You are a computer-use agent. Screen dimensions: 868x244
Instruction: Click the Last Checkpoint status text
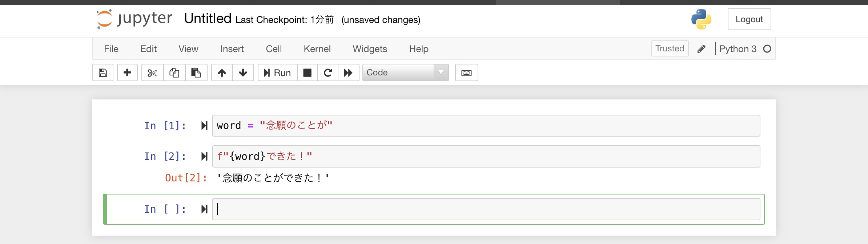[x=285, y=20]
